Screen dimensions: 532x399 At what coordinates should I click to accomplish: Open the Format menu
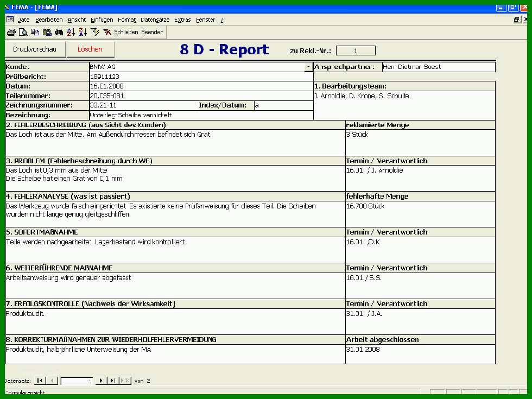(127, 20)
